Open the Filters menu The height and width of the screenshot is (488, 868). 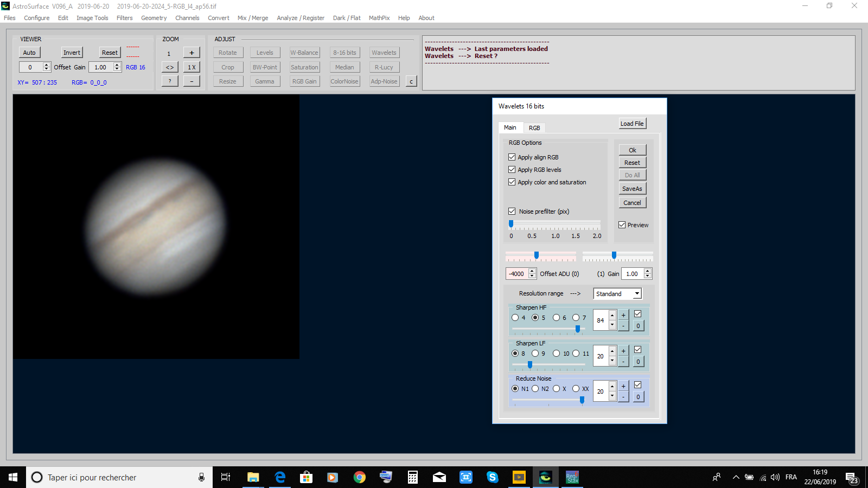[124, 18]
